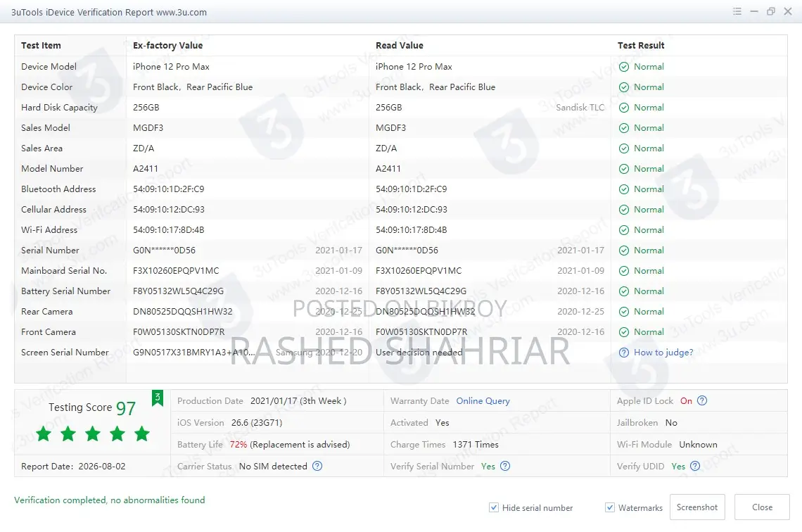Open the How to judge? link

pyautogui.click(x=663, y=353)
